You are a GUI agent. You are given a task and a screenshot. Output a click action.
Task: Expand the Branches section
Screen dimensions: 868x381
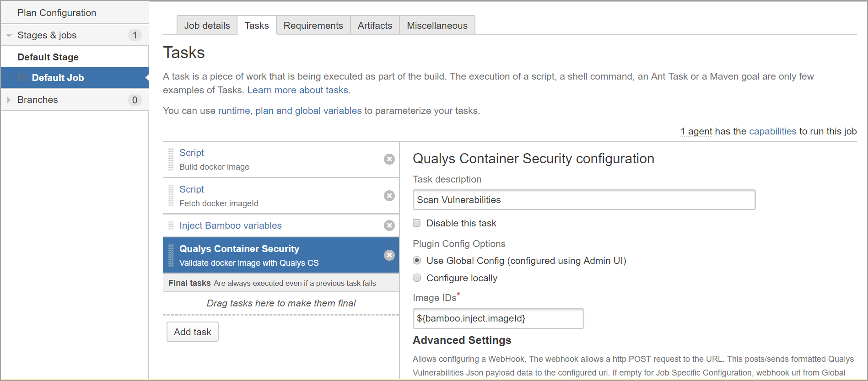[x=9, y=100]
